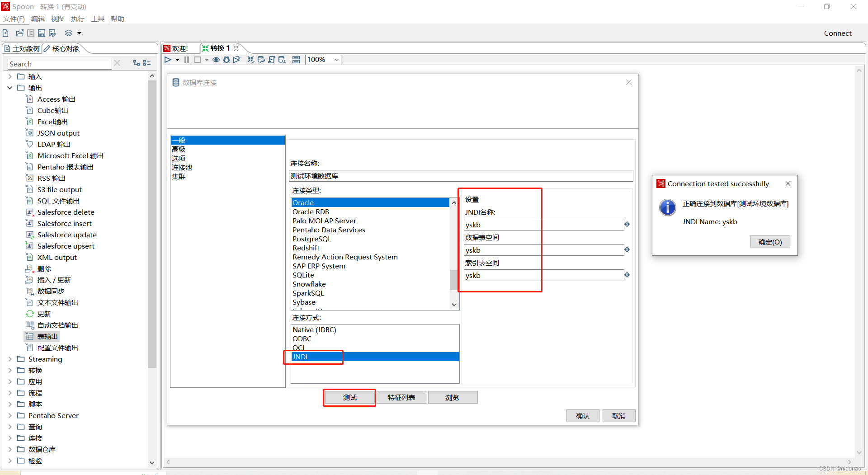Run impact analysis toolbar icon
The height and width of the screenshot is (475, 868).
261,60
